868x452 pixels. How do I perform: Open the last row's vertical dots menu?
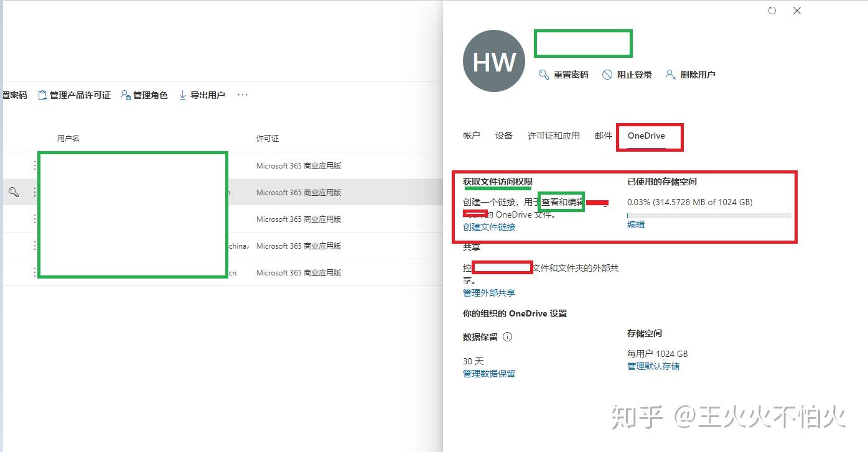(x=34, y=273)
